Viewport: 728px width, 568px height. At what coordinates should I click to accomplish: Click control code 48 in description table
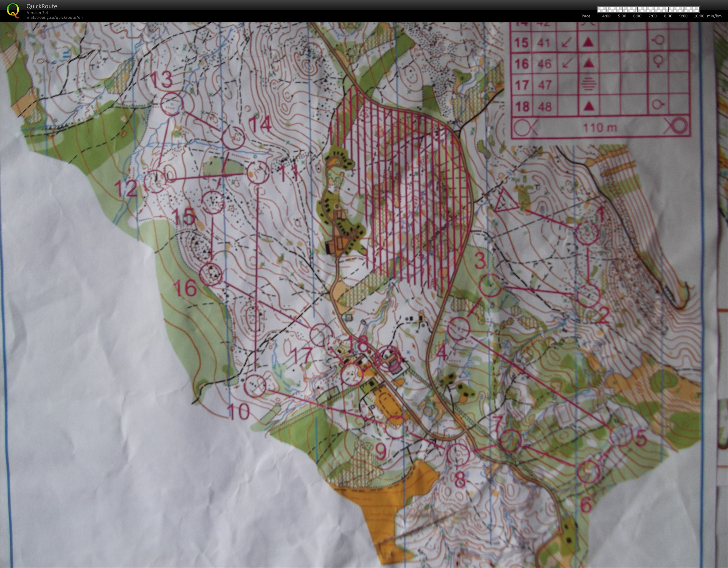[x=545, y=106]
